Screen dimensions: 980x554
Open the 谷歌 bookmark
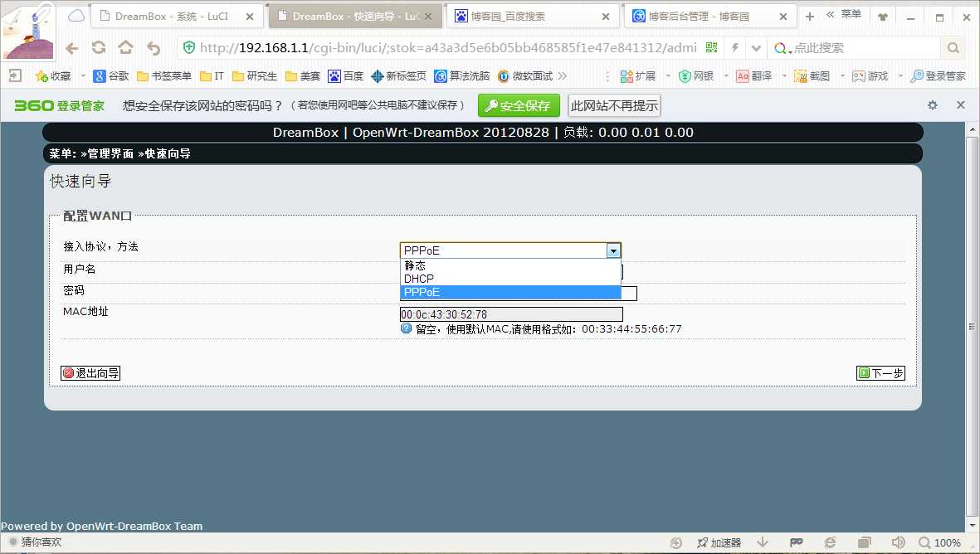click(x=110, y=76)
